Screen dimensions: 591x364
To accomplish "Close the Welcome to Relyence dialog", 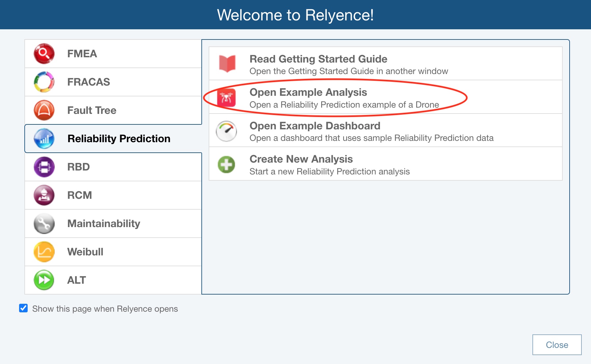I will [557, 345].
